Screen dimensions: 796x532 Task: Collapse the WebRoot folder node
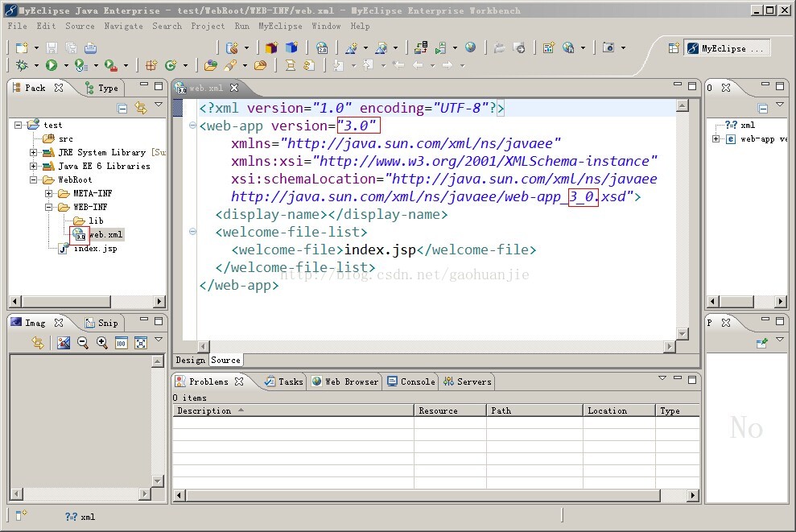pyautogui.click(x=34, y=179)
